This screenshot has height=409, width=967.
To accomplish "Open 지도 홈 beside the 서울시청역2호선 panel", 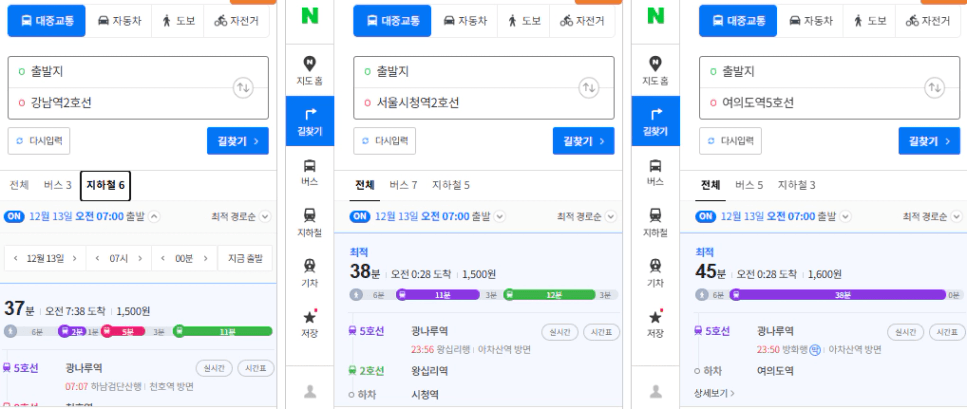I will tap(310, 70).
